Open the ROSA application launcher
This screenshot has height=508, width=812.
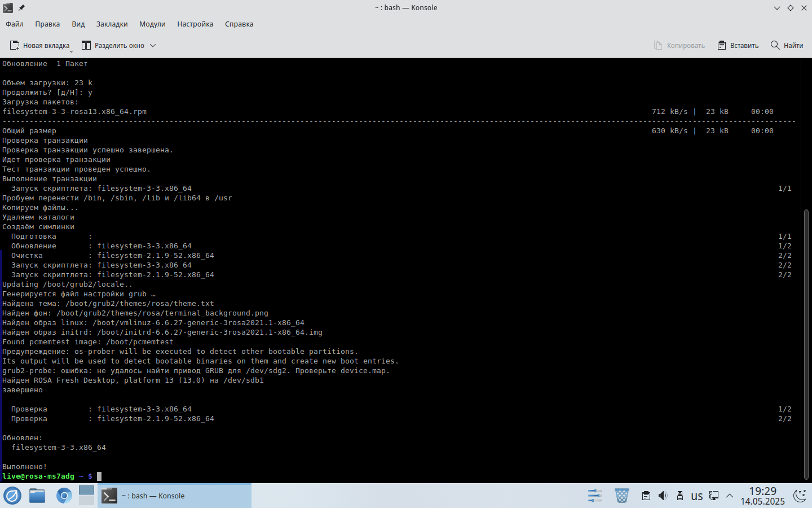point(12,496)
